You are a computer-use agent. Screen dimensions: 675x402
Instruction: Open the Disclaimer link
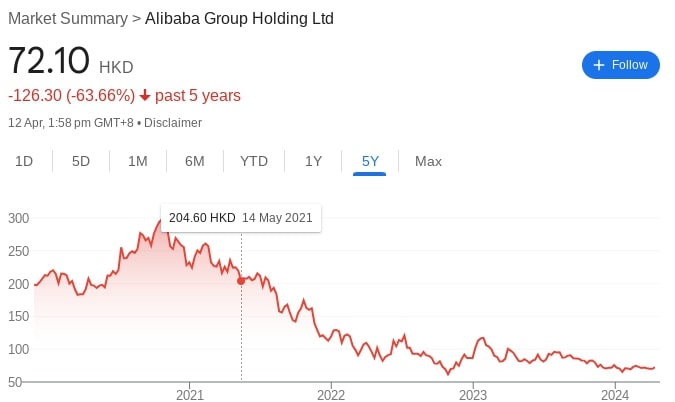(173, 123)
